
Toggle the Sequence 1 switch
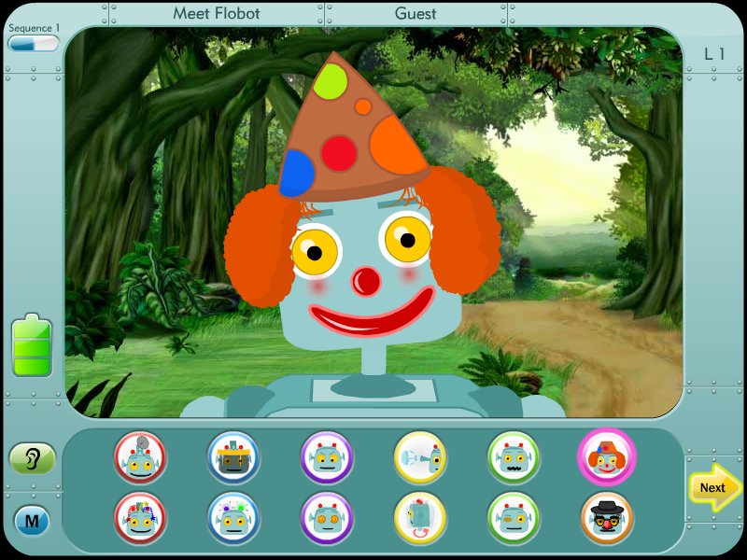[33, 43]
